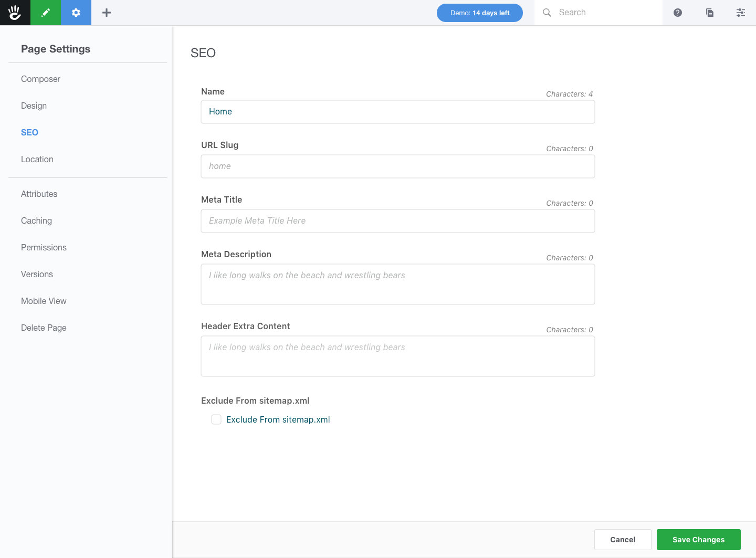
Task: Click the pages document icon in toolbar
Action: (x=710, y=12)
